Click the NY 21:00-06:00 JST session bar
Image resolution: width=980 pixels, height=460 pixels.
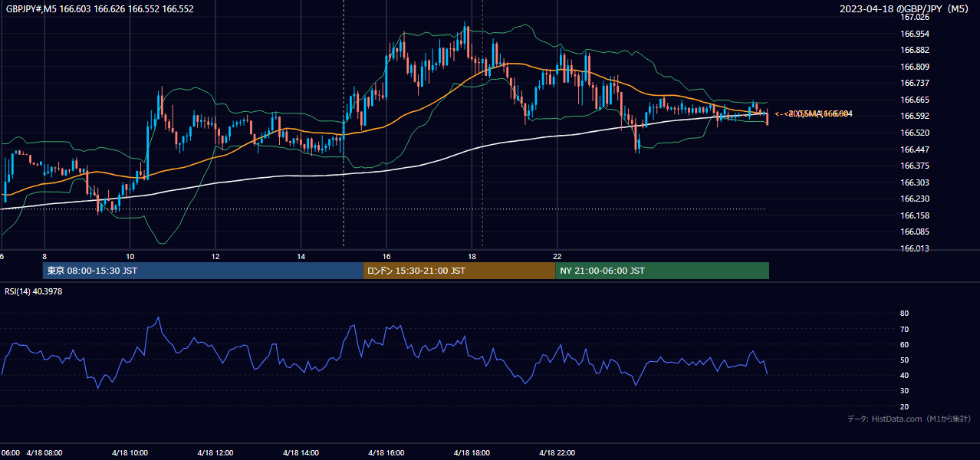click(662, 271)
